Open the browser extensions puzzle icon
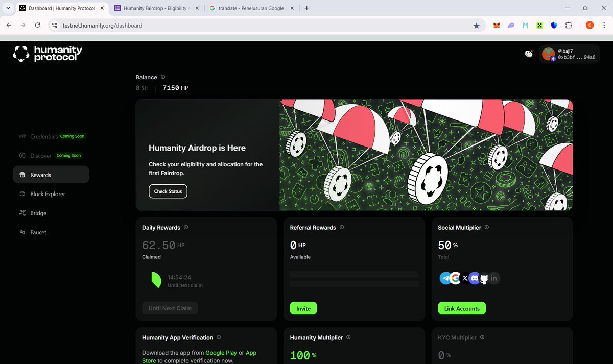613x364 pixels. pos(569,26)
